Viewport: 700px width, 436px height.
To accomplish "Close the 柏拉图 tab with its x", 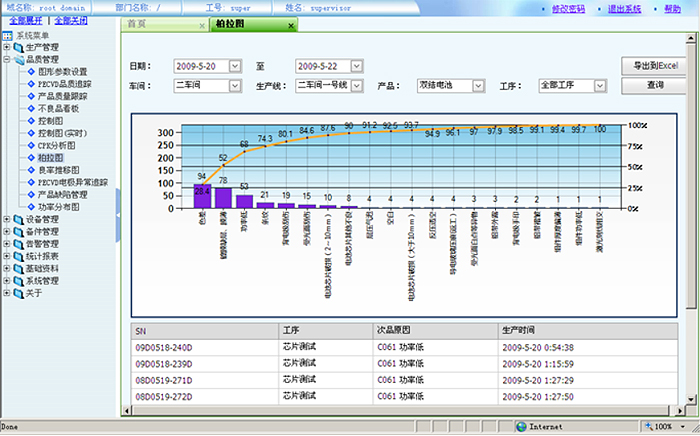I will point(291,26).
